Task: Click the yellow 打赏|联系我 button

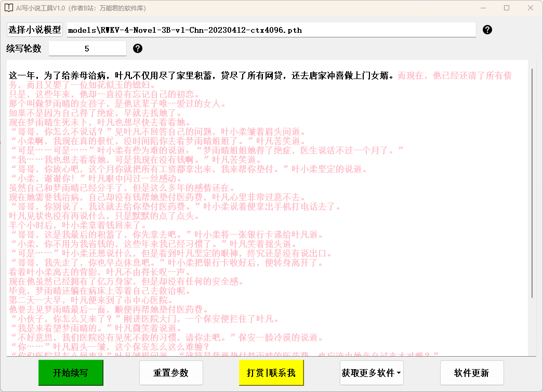Action: (x=271, y=373)
